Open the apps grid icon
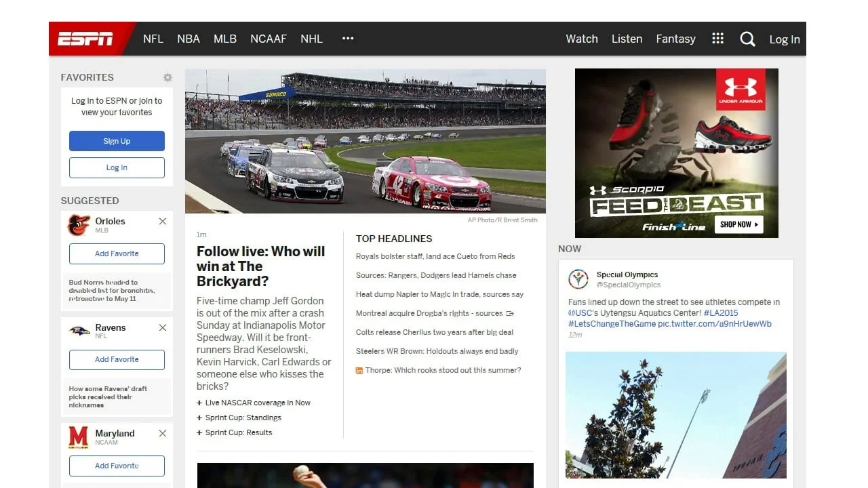This screenshot has width=868, height=488. pos(717,39)
